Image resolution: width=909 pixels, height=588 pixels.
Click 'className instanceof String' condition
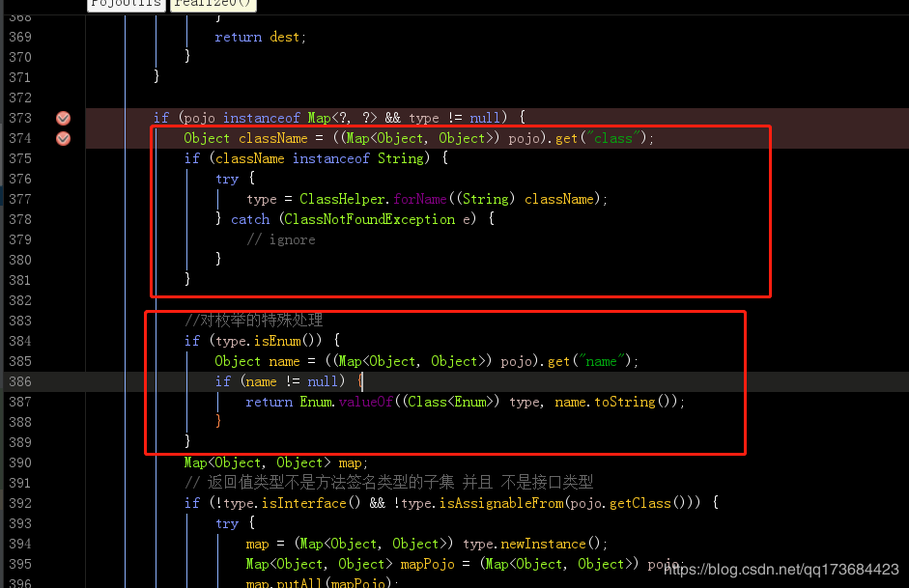tap(320, 158)
